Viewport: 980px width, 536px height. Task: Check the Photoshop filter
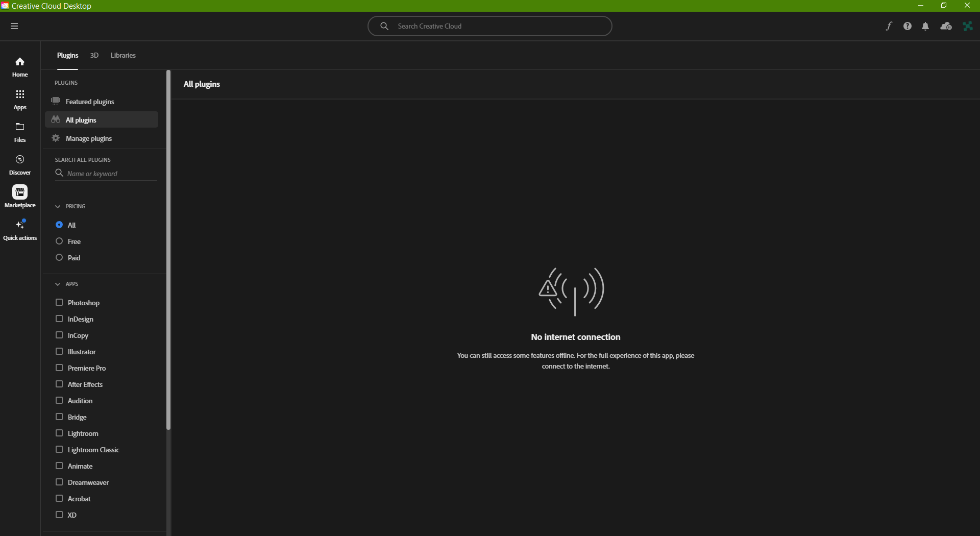tap(59, 302)
